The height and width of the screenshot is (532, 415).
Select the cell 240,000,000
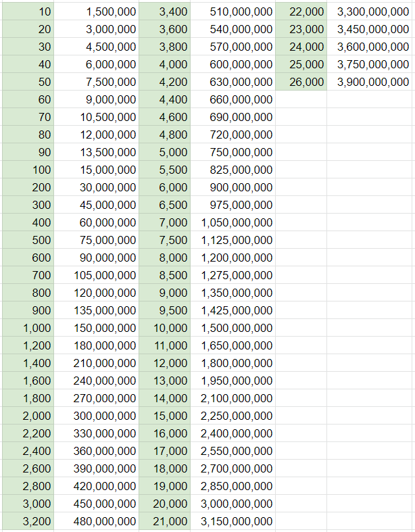pyautogui.click(x=97, y=381)
